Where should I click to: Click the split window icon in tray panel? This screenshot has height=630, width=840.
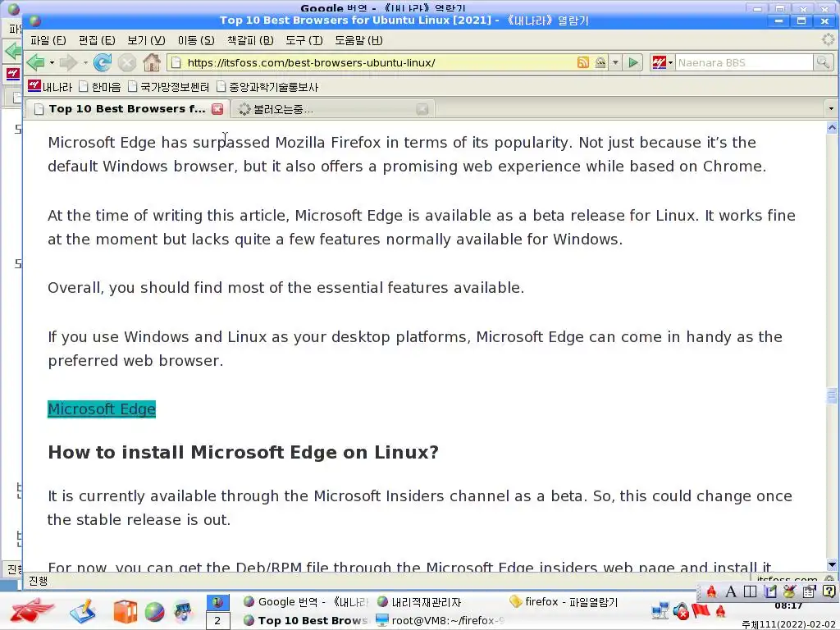click(750, 591)
